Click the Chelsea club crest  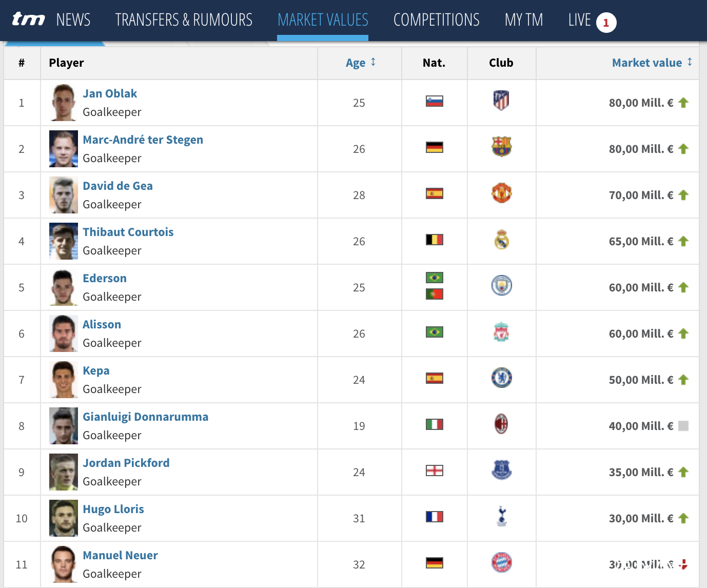click(x=501, y=378)
